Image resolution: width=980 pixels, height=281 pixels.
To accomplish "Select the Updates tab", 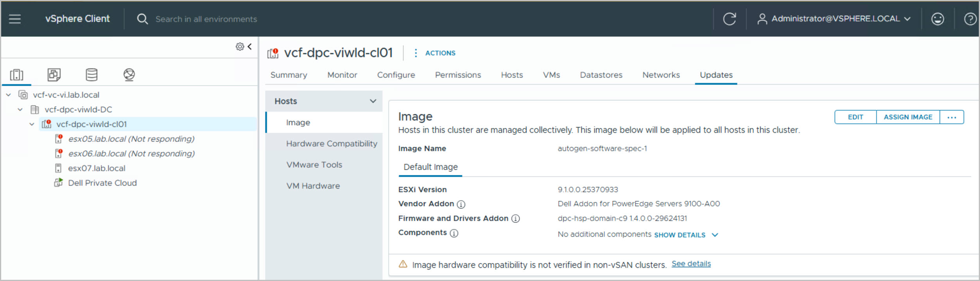I will click(716, 75).
